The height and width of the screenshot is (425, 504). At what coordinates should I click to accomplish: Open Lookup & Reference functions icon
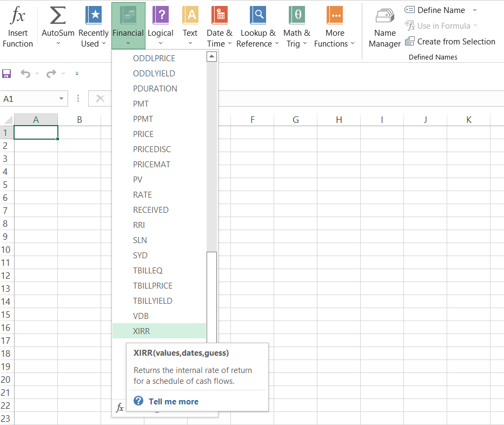[x=258, y=16]
